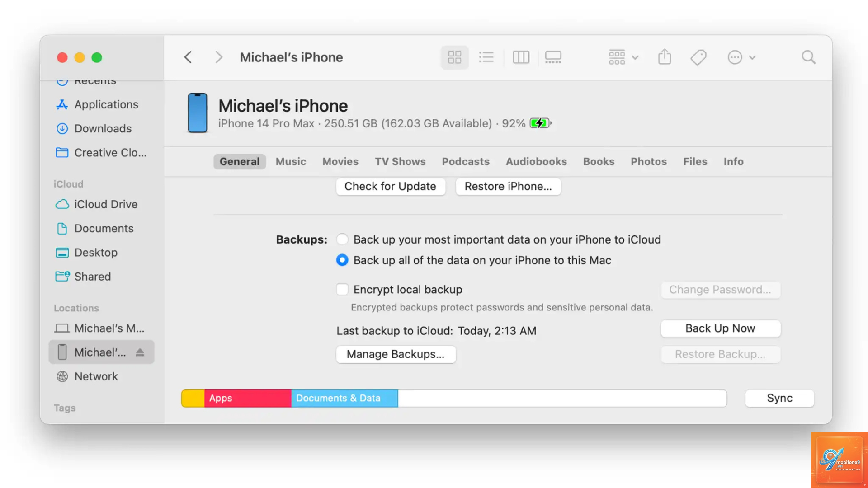The height and width of the screenshot is (488, 868).
Task: Click Restore Backup... button
Action: click(x=720, y=354)
